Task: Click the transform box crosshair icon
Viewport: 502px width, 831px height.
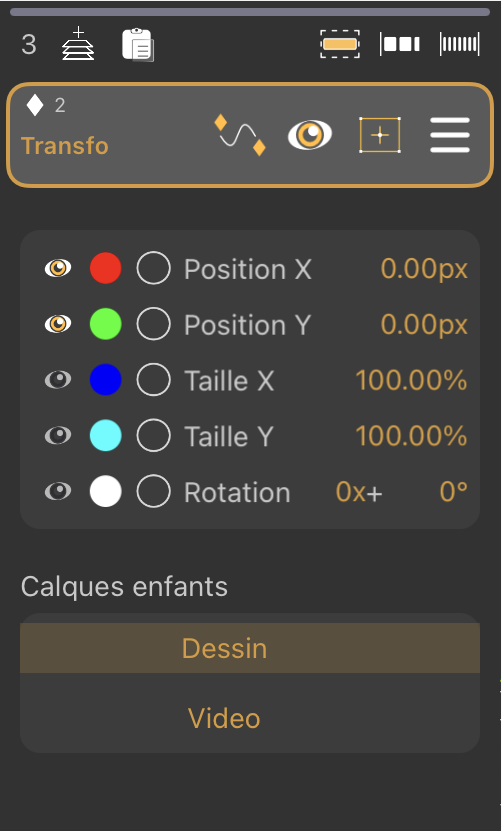Action: point(380,135)
